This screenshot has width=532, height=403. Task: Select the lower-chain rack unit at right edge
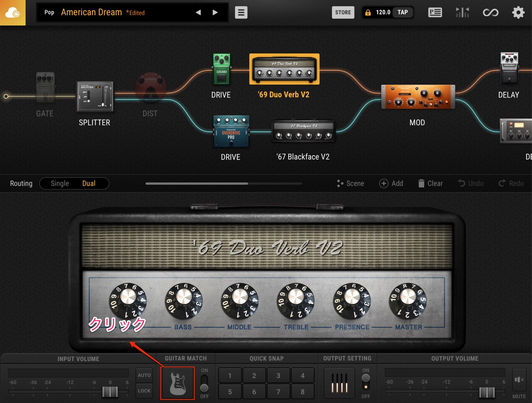(x=516, y=131)
